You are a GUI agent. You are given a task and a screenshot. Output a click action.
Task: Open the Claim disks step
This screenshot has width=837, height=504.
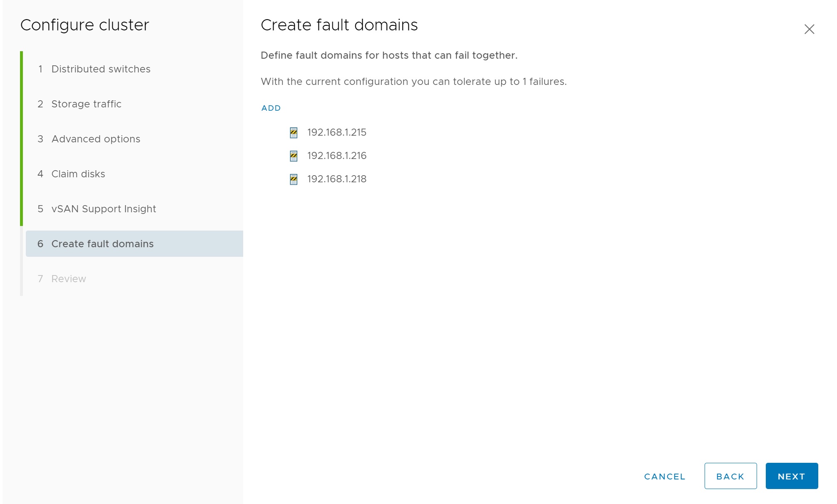point(78,174)
